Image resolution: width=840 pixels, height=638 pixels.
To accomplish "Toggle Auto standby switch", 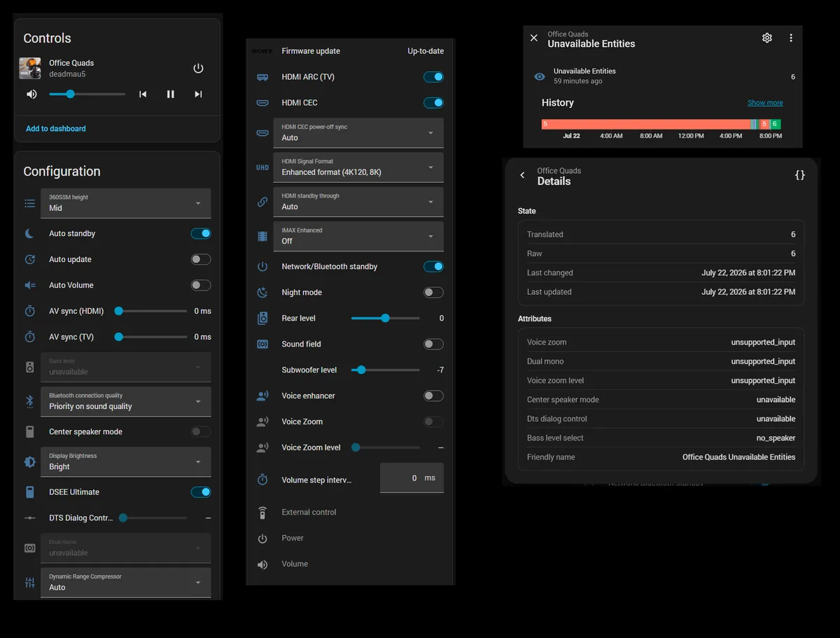I will [x=201, y=233].
